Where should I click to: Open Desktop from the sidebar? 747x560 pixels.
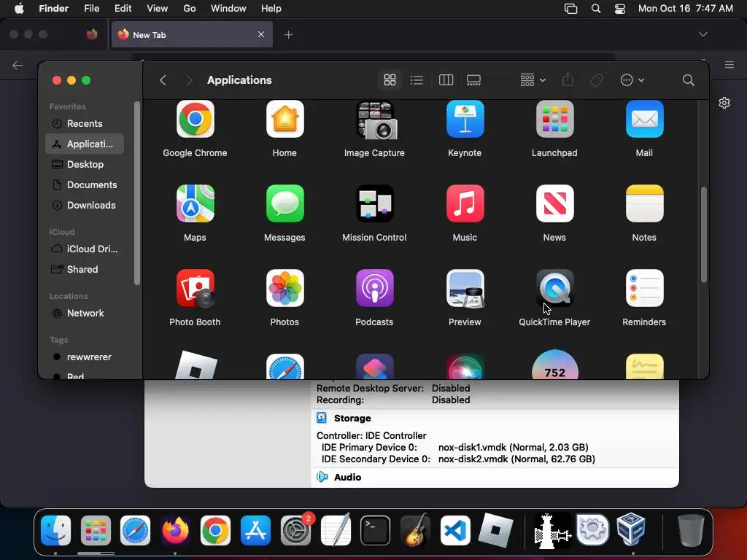pyautogui.click(x=85, y=164)
